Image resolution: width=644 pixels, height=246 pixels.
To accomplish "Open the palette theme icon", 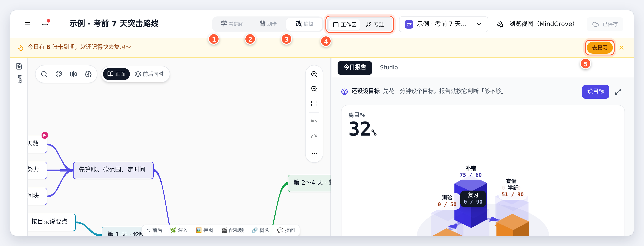I will (59, 74).
